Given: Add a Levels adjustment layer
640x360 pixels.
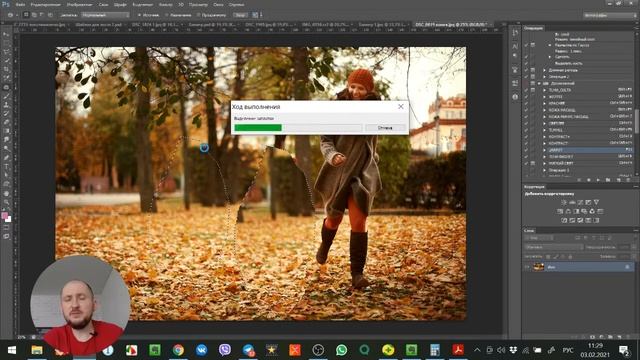Looking at the screenshot, I should pos(572,202).
